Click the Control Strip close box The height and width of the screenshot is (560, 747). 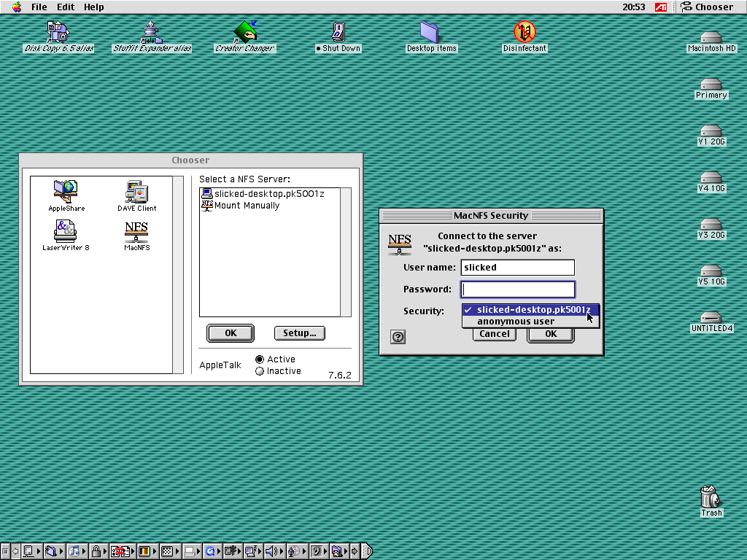click(5, 551)
